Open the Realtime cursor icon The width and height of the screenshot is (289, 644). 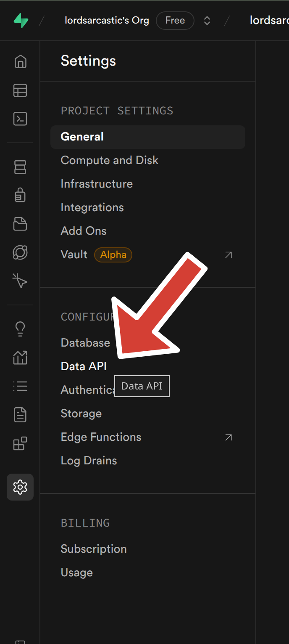(20, 281)
